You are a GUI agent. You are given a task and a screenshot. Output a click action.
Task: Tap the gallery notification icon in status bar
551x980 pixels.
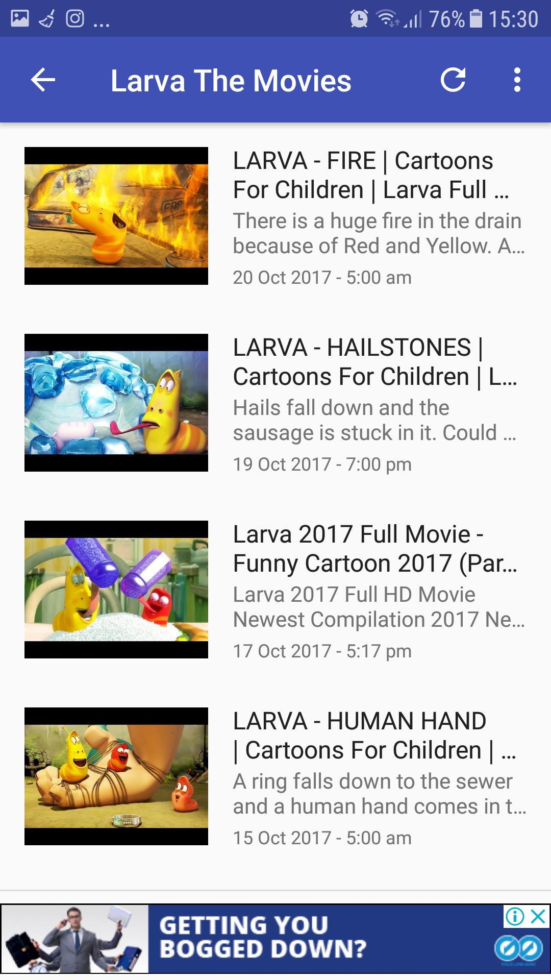coord(20,19)
